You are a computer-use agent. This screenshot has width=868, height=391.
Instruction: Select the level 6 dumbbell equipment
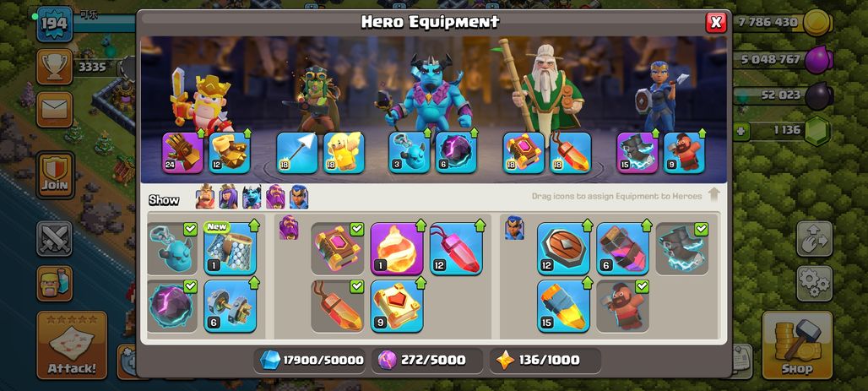231,307
